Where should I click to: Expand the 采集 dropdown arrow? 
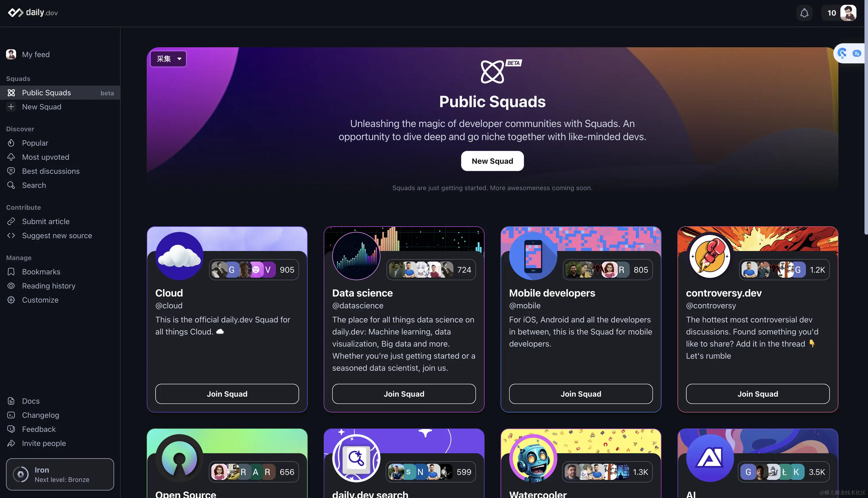[x=179, y=59]
